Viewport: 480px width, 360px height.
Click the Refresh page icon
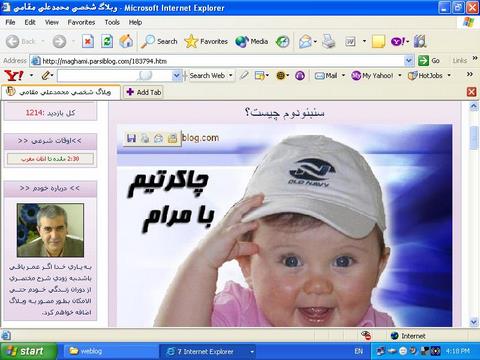pyautogui.click(x=107, y=41)
